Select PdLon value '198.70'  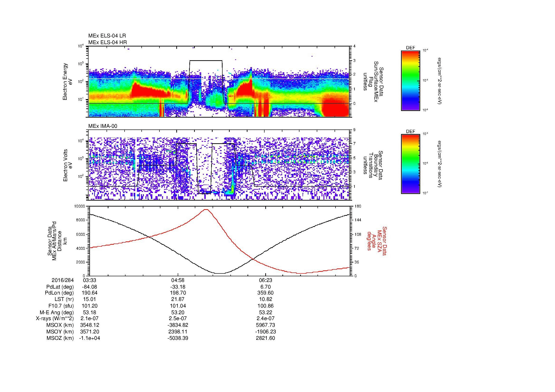[178, 293]
